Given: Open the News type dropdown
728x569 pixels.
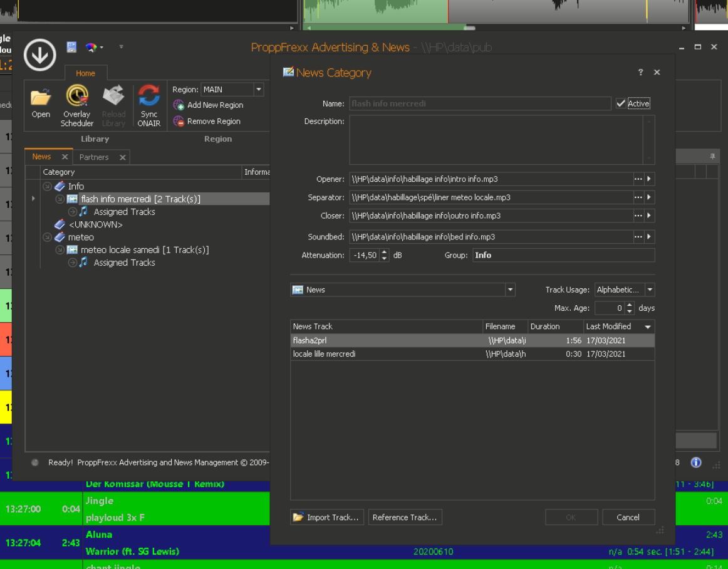Looking at the screenshot, I should click(x=510, y=290).
